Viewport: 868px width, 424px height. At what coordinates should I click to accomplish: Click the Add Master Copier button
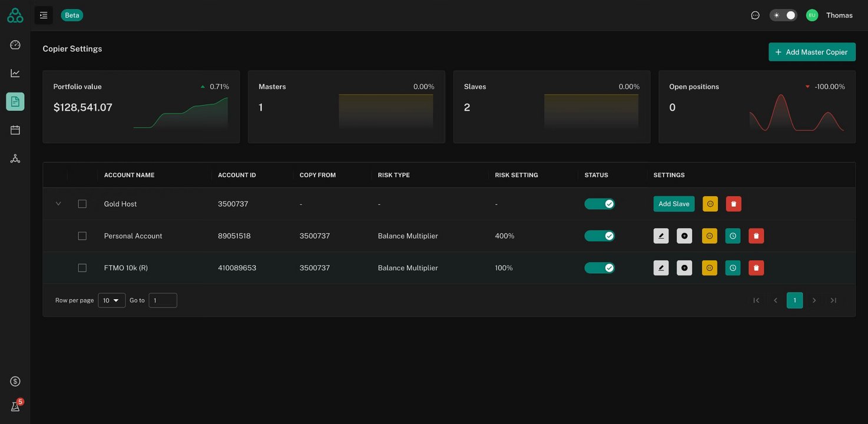(812, 52)
